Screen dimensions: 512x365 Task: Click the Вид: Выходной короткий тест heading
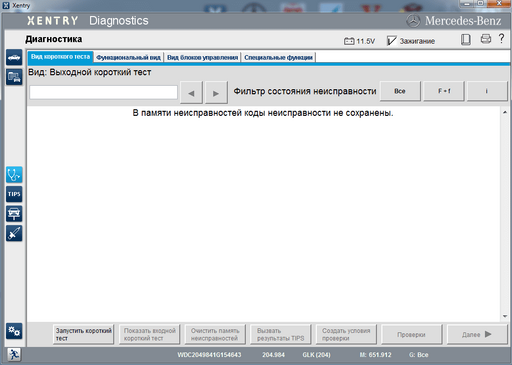90,72
